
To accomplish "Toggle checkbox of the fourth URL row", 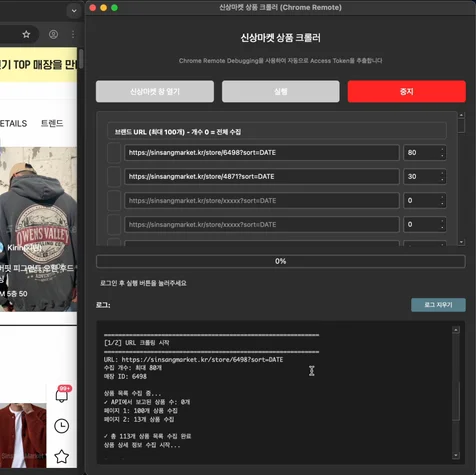I will (114, 225).
